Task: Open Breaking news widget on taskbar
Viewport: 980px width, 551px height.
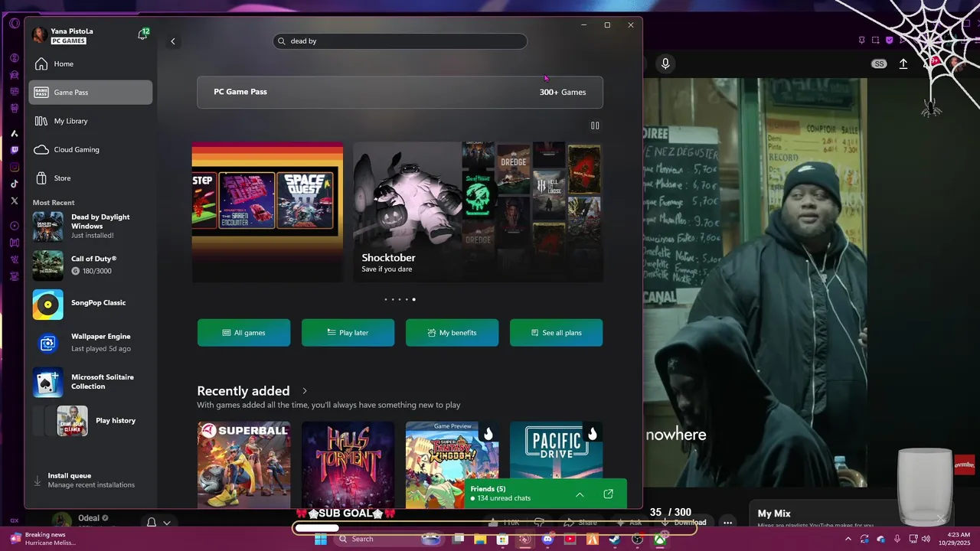Action: tap(43, 539)
